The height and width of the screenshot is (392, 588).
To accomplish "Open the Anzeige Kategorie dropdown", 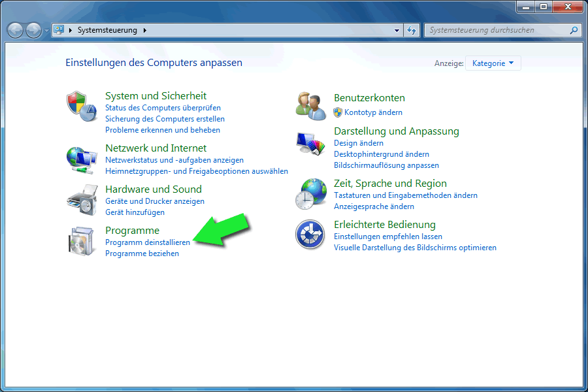I will pos(493,63).
